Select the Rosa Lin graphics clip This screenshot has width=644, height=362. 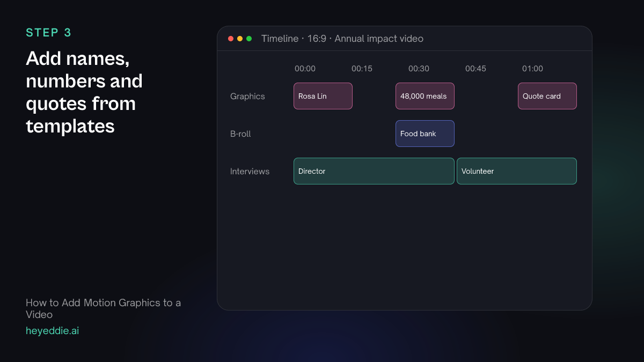pyautogui.click(x=323, y=96)
